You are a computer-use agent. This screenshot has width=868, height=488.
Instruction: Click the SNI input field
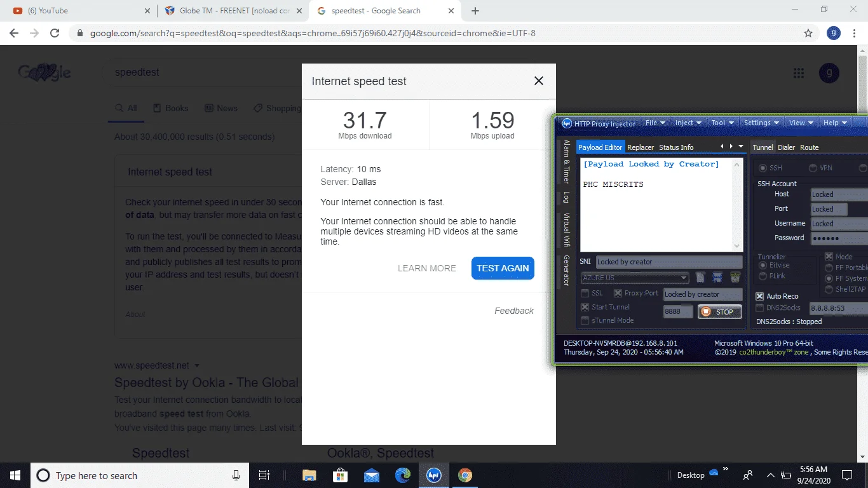click(668, 262)
